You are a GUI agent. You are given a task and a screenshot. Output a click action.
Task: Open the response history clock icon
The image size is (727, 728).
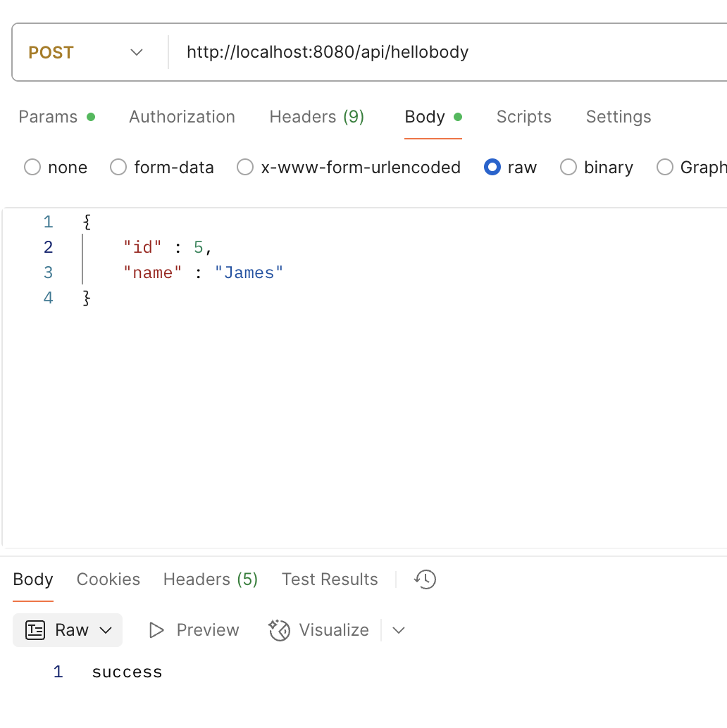coord(425,579)
